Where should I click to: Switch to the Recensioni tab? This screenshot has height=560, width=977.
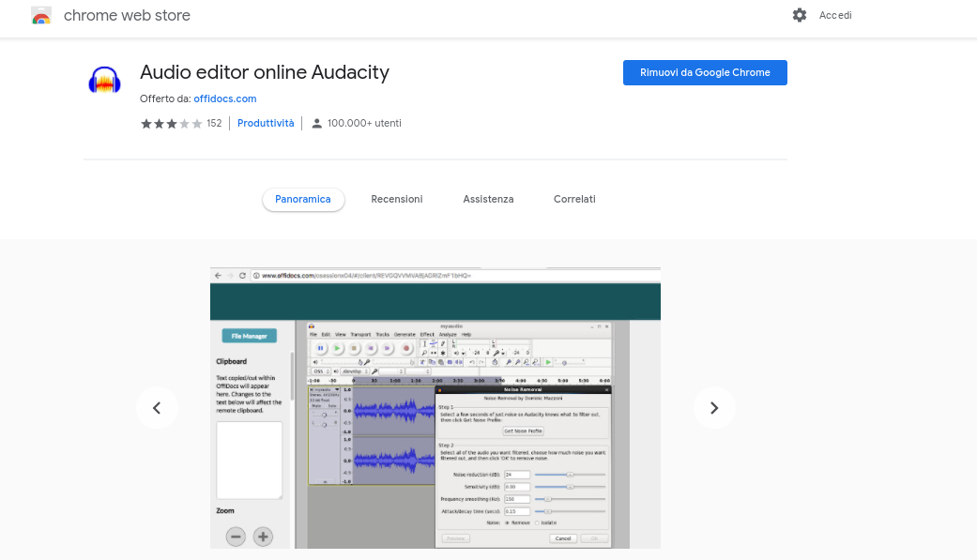[x=397, y=200]
